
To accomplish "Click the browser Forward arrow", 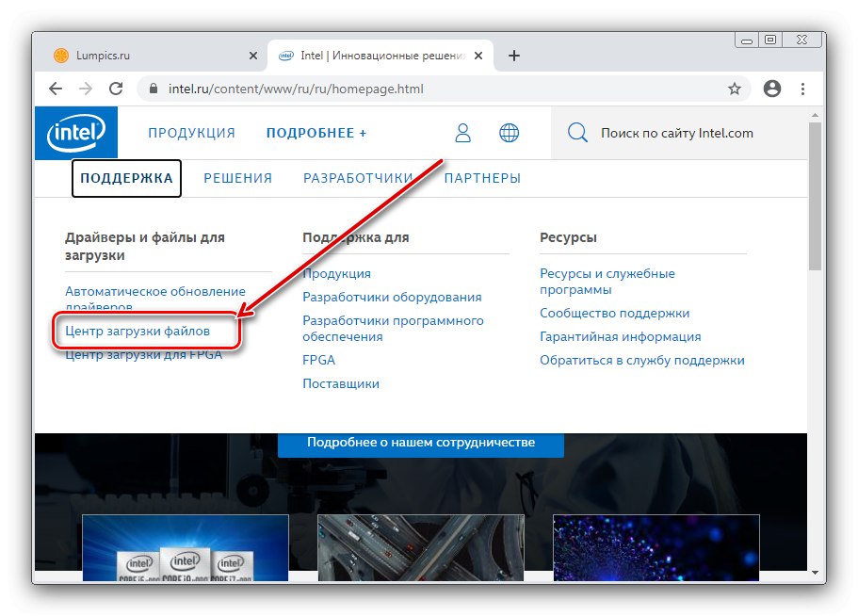I will point(86,89).
